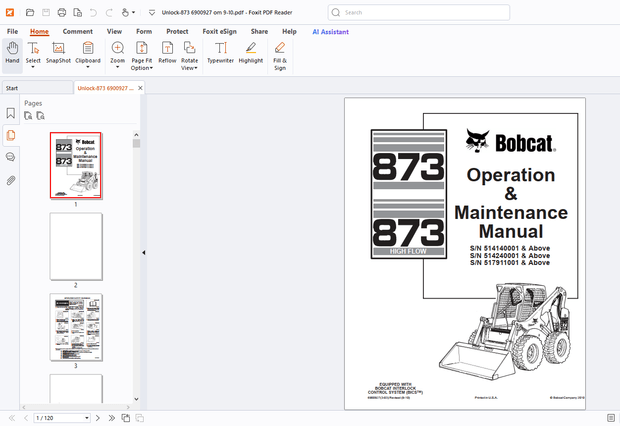
Task: Open the Form ribbon tab
Action: [144, 32]
